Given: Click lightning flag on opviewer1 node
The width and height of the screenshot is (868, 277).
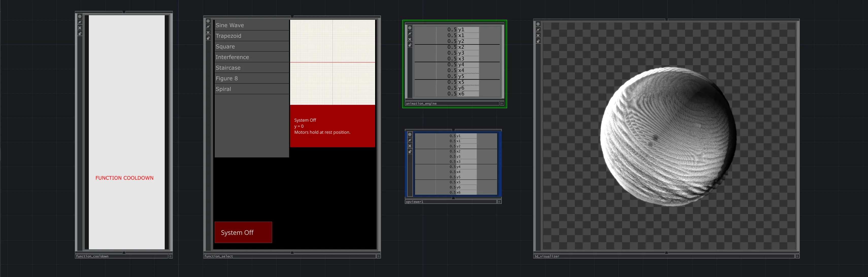Looking at the screenshot, I should click(x=410, y=140).
